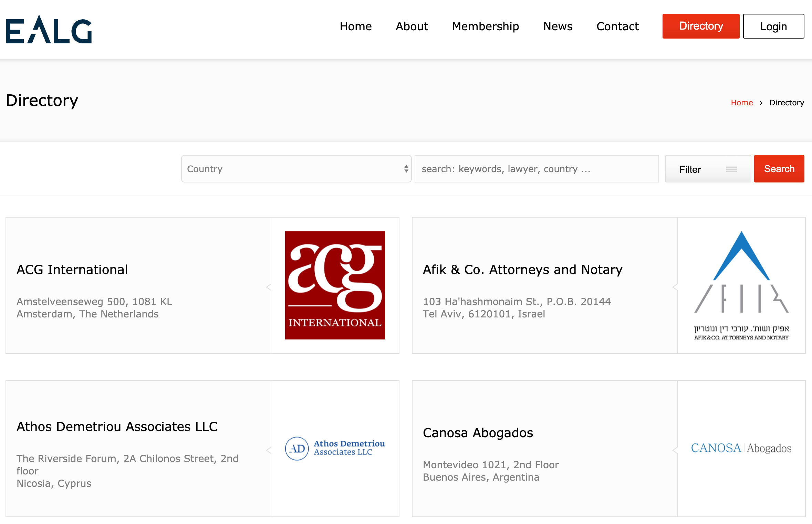Open the News menu item
Screen dimensions: 812x524
pyautogui.click(x=558, y=26)
